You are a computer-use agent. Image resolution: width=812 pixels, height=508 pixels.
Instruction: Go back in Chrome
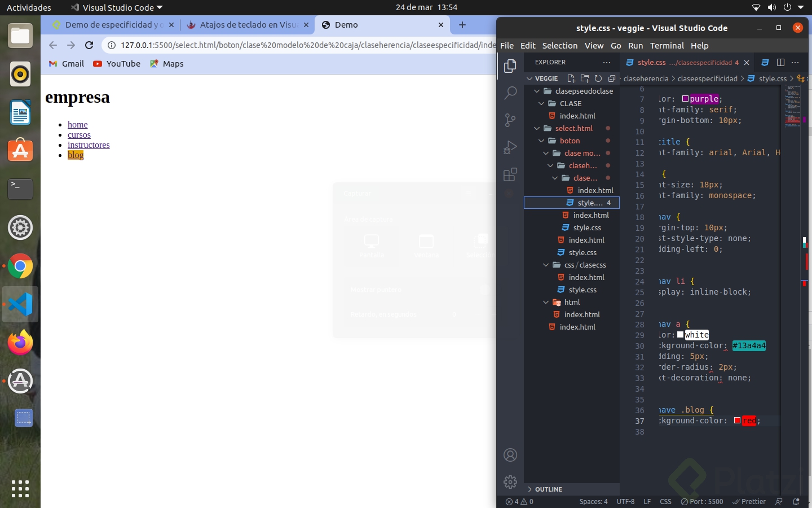coord(53,45)
